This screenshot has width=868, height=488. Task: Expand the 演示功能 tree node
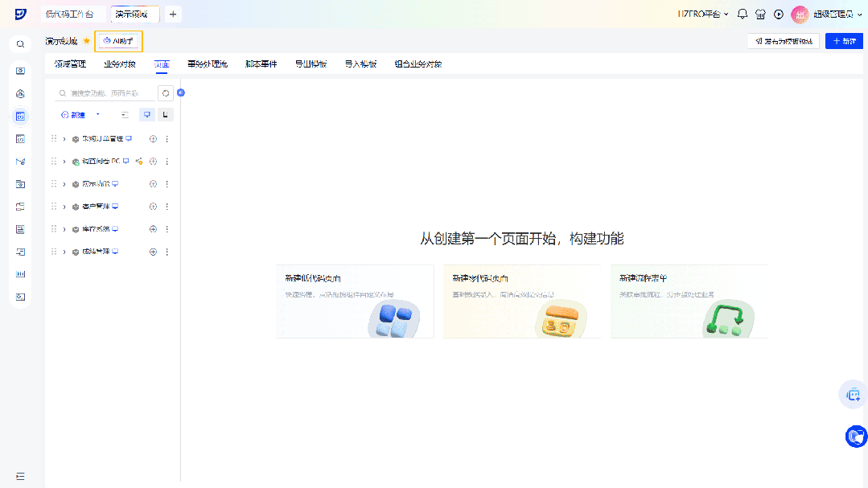click(64, 184)
